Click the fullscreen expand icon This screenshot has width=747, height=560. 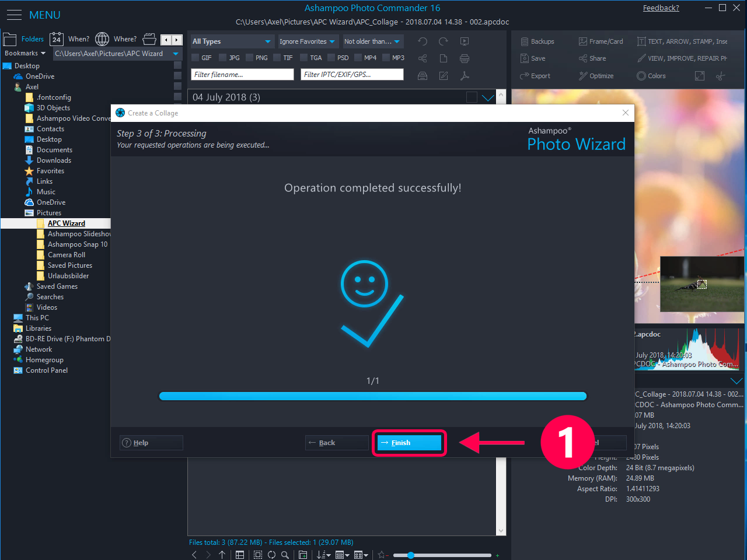700,76
